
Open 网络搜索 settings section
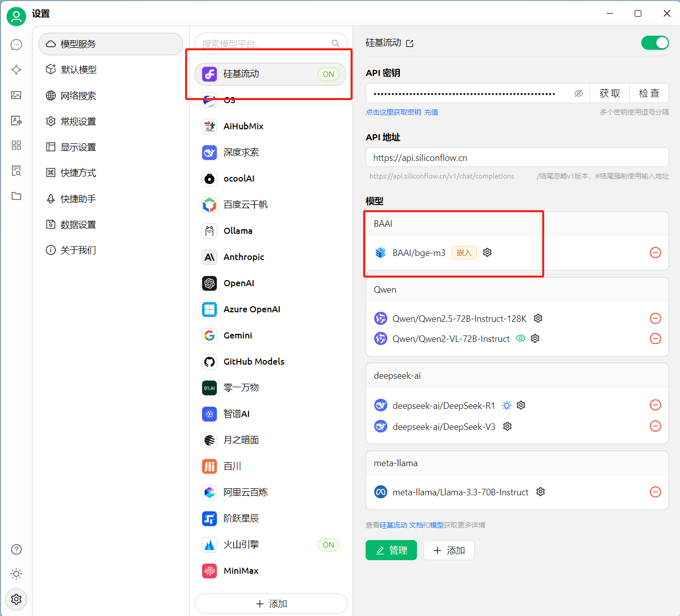78,96
